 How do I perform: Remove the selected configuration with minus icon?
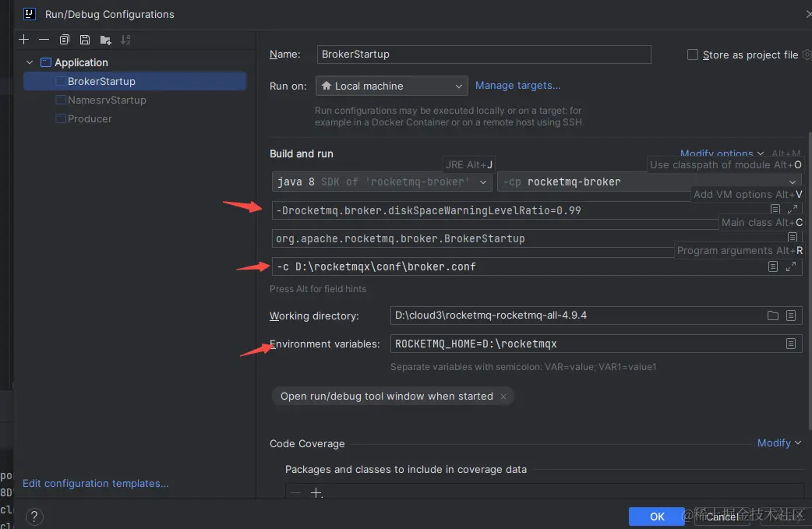(x=44, y=40)
